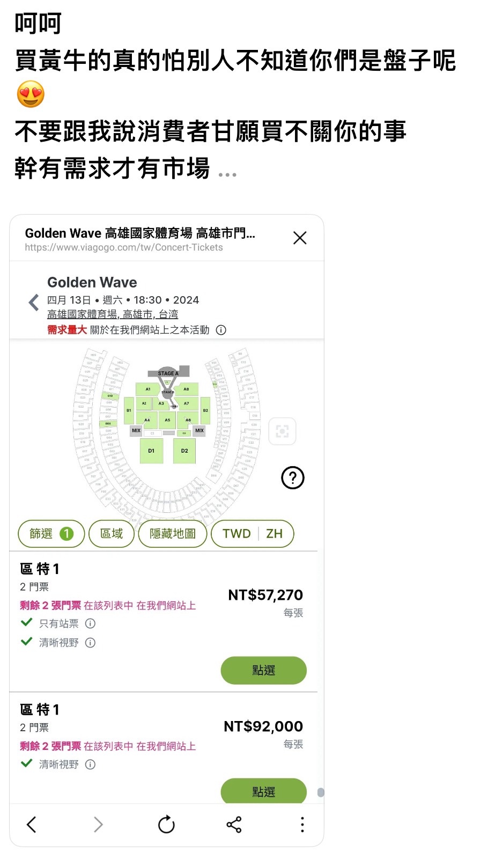Tap the browser back arrow in the bottom bar

click(x=32, y=824)
